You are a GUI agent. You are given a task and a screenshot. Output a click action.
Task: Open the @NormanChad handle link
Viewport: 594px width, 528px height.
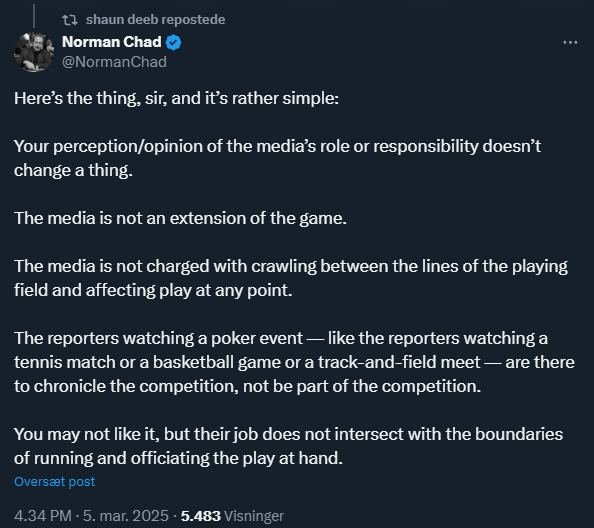[x=114, y=62]
